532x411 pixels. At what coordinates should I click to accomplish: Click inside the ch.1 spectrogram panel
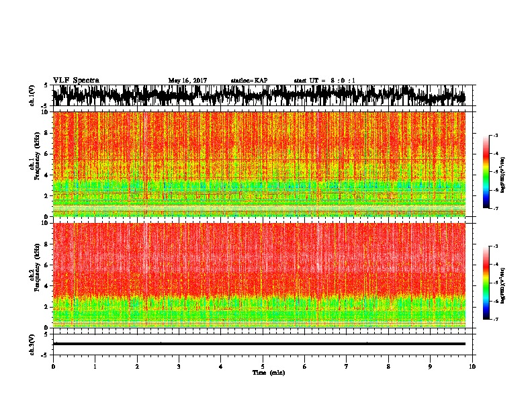point(259,164)
